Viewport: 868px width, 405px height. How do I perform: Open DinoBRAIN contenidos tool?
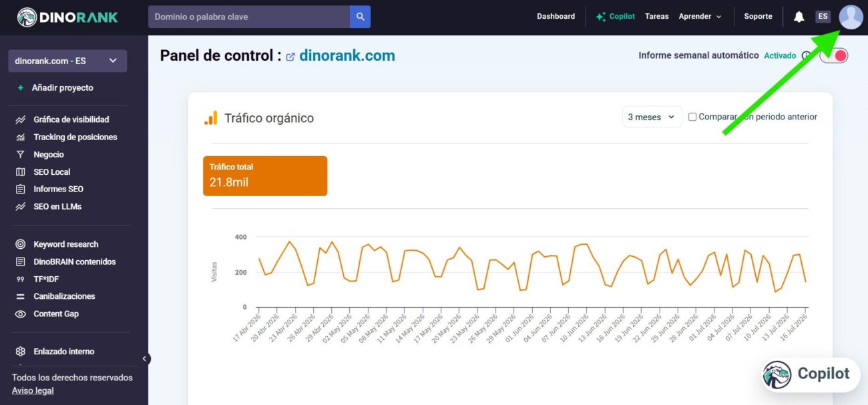[x=75, y=262]
